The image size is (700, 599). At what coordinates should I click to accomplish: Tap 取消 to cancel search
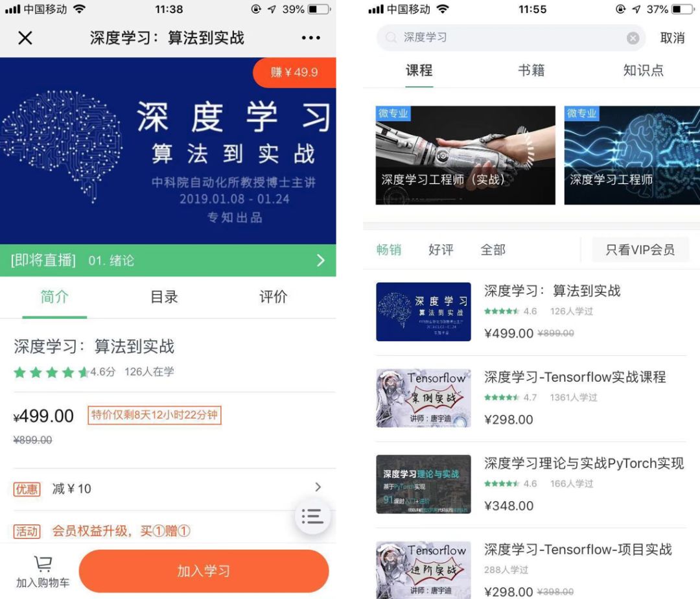pos(672,38)
